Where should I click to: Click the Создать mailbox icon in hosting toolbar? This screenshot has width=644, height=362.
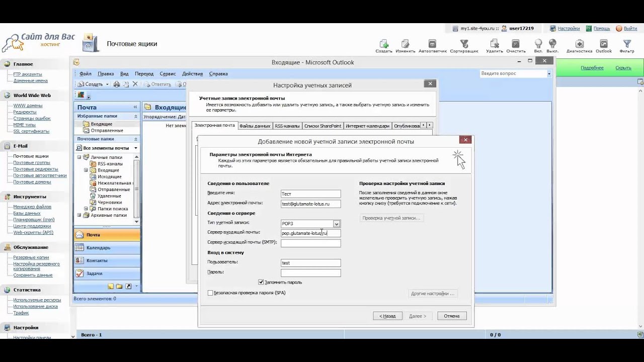pyautogui.click(x=384, y=44)
